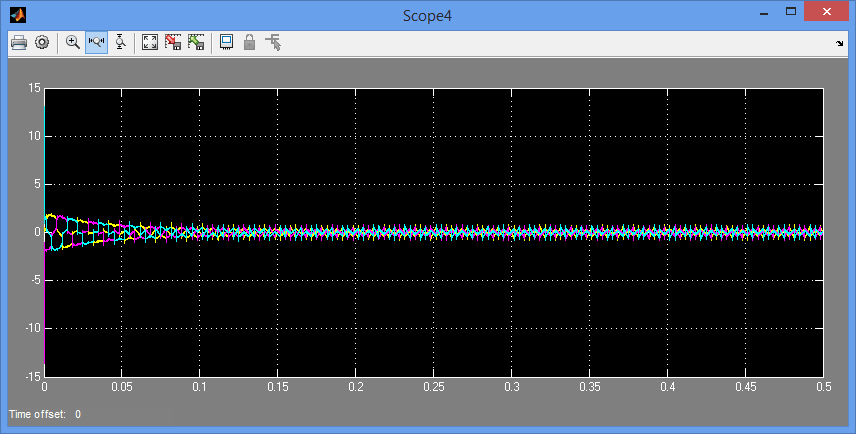Viewport: 856px width, 434px height.
Task: Click the x-axis label 0.15
Action: [x=278, y=387]
